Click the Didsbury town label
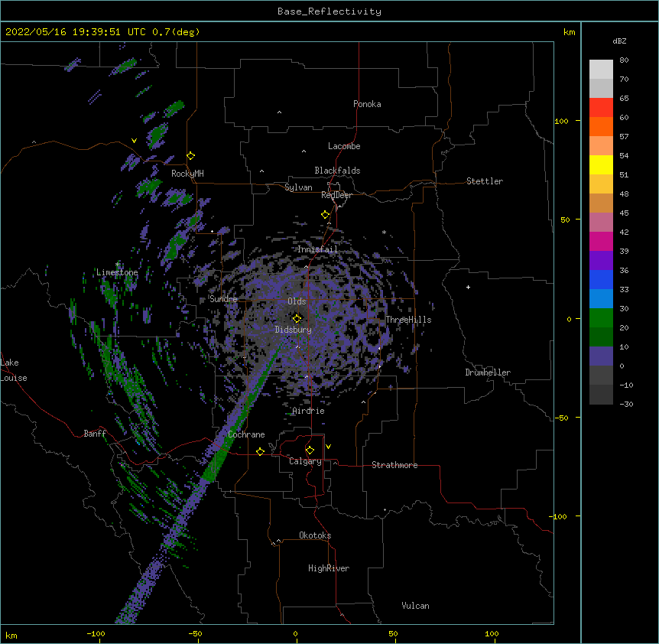 tap(294, 330)
